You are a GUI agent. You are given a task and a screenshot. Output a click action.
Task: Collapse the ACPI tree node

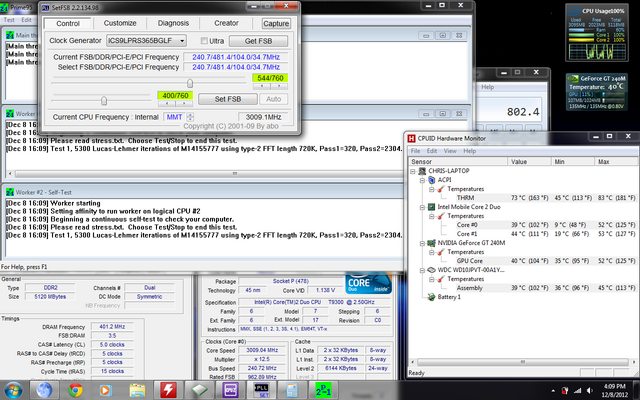click(422, 180)
